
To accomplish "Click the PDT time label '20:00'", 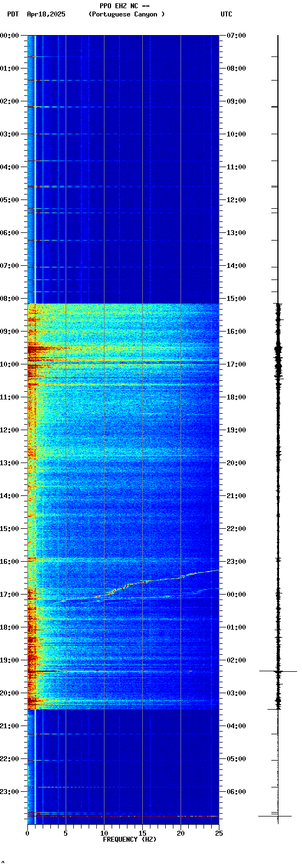I will tap(9, 693).
